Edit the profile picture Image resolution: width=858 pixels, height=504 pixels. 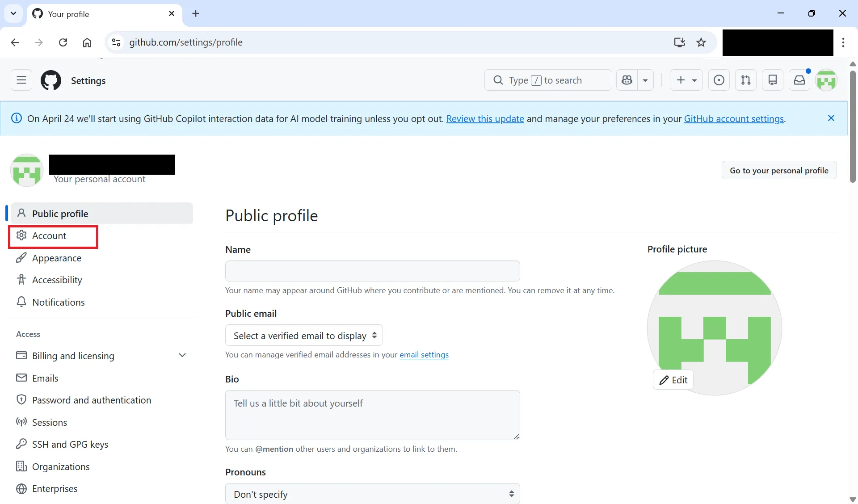(673, 380)
